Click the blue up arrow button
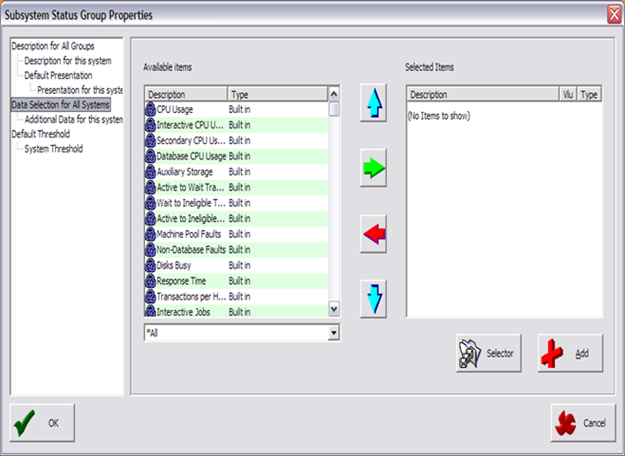The width and height of the screenshot is (625, 456). coord(373,105)
